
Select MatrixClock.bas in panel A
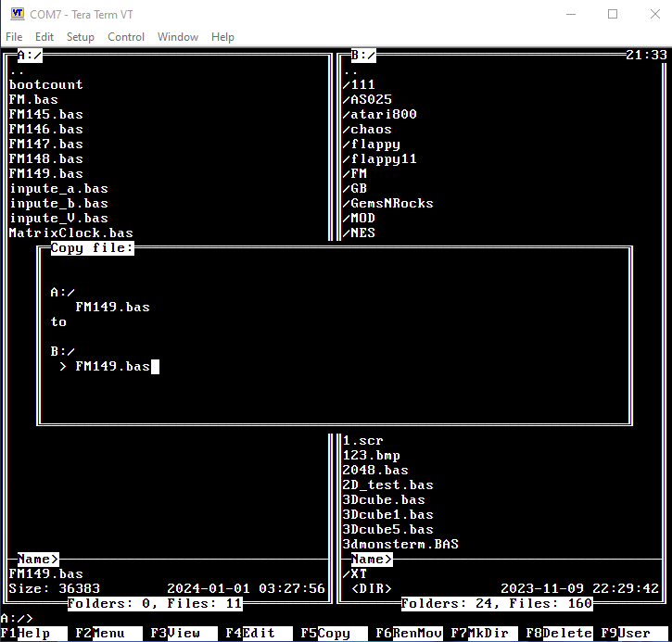pyautogui.click(x=70, y=233)
